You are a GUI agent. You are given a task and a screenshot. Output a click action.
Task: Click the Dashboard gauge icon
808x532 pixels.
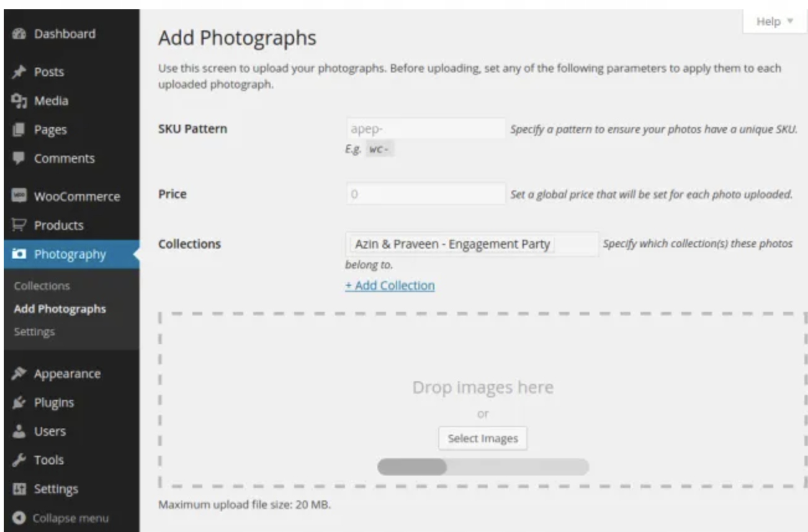[19, 34]
